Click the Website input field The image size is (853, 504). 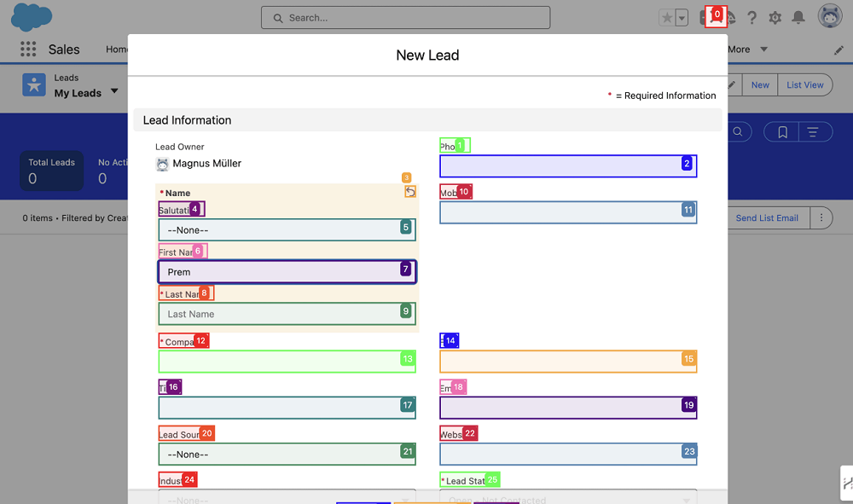click(x=568, y=454)
